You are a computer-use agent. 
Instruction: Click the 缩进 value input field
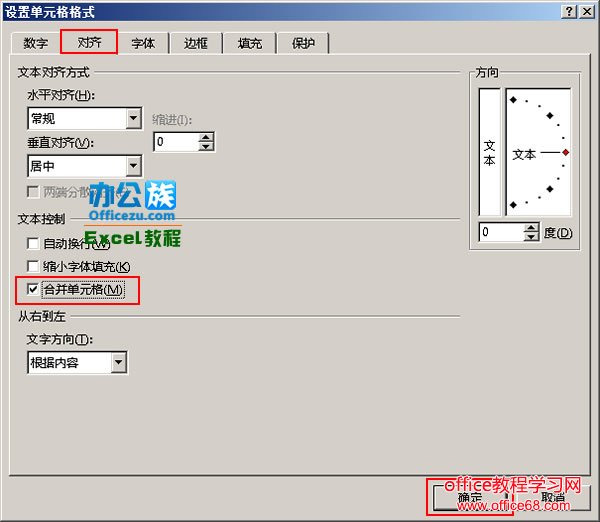point(177,142)
